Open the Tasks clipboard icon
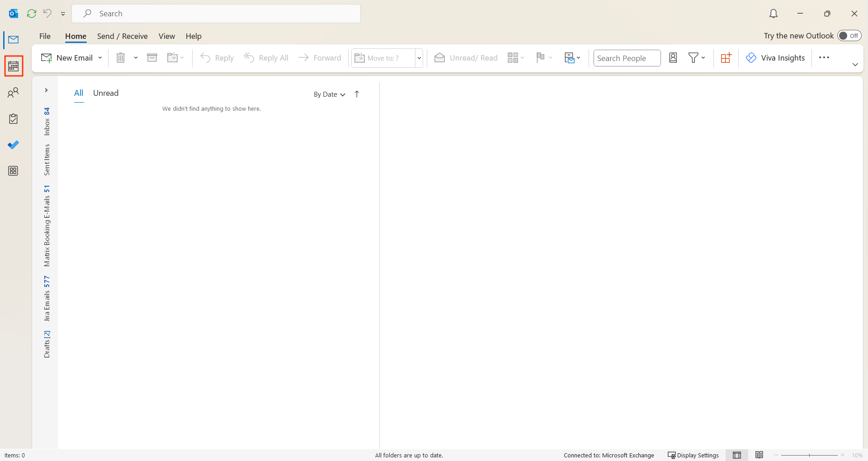This screenshot has height=461, width=868. pos(14,119)
